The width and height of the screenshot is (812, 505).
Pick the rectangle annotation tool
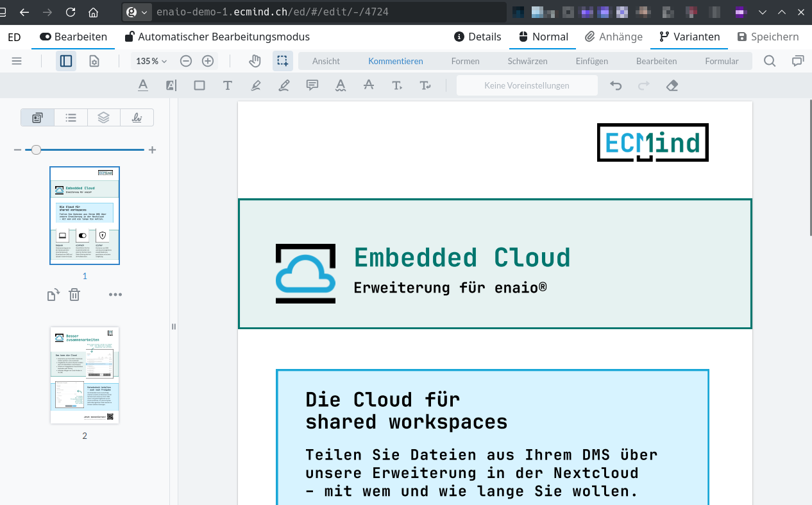199,85
